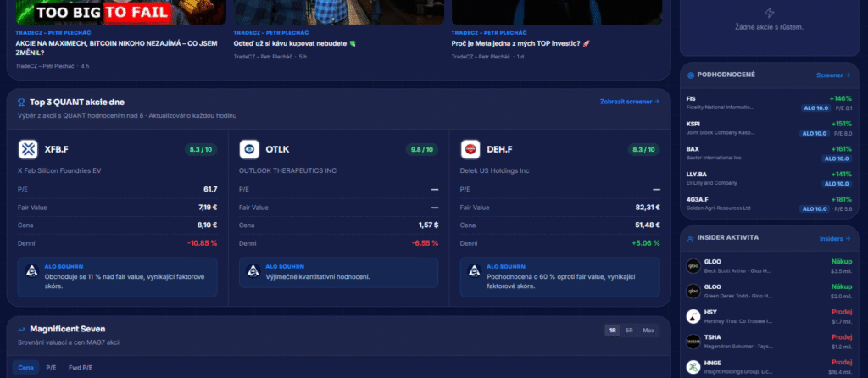Click the TSHA Taysha logo icon

pyautogui.click(x=693, y=342)
